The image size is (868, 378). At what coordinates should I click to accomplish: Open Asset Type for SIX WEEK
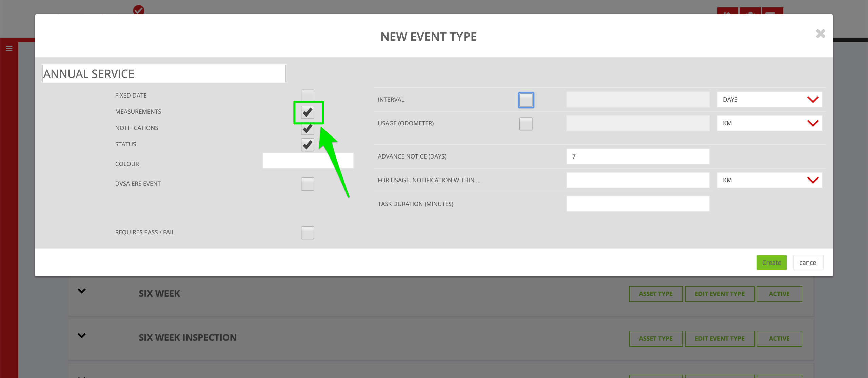[656, 294]
